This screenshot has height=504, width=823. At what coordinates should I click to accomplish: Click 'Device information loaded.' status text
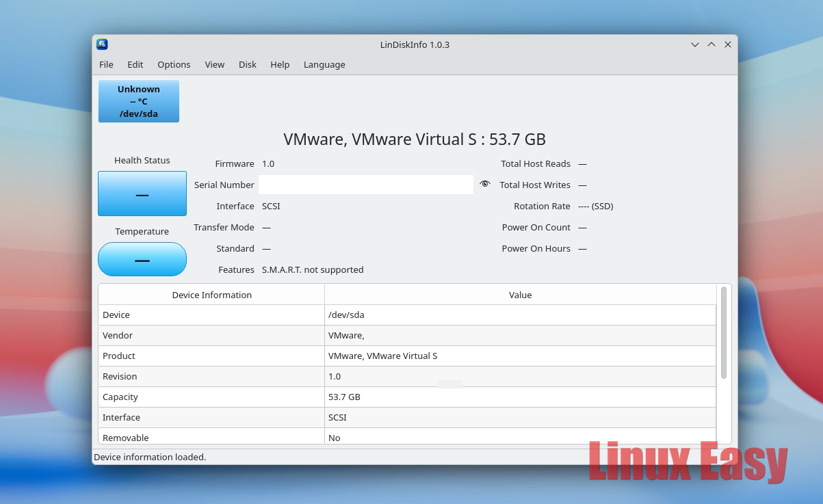click(x=150, y=457)
